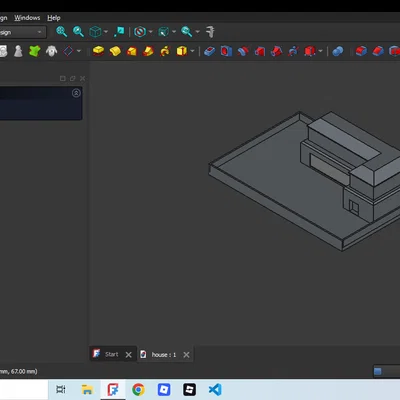Click the blue status bar navigation indicator
This screenshot has height=400, width=400.
coord(378,371)
